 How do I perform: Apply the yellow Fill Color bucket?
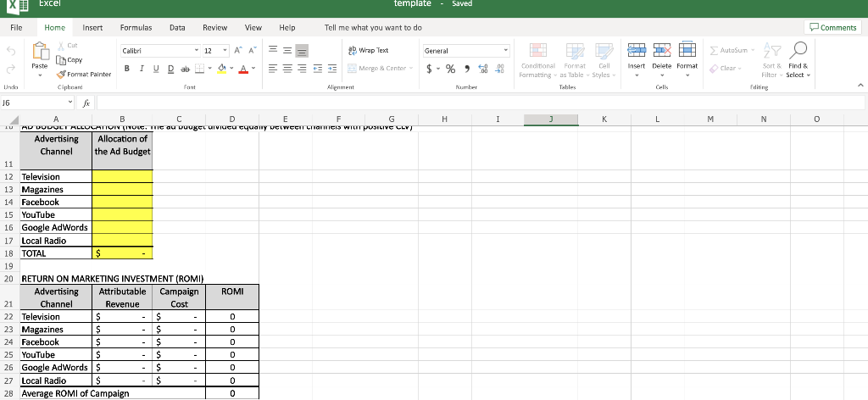point(223,68)
